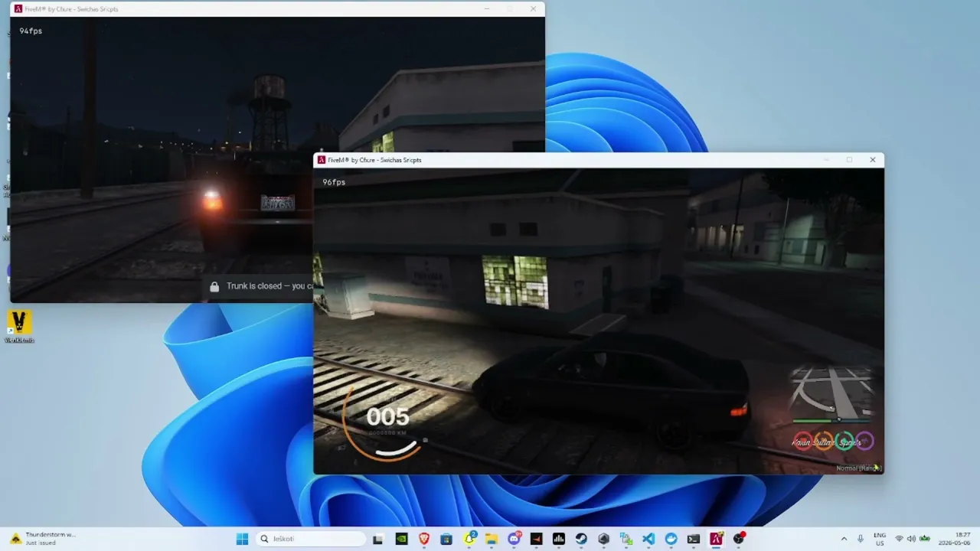Launch Brave browser from the taskbar
The image size is (980, 551).
(424, 539)
